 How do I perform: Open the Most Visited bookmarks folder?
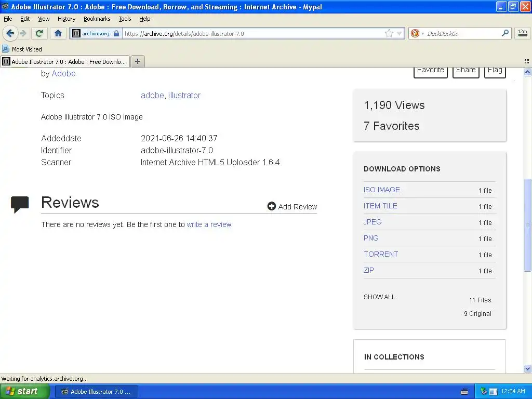coord(22,49)
